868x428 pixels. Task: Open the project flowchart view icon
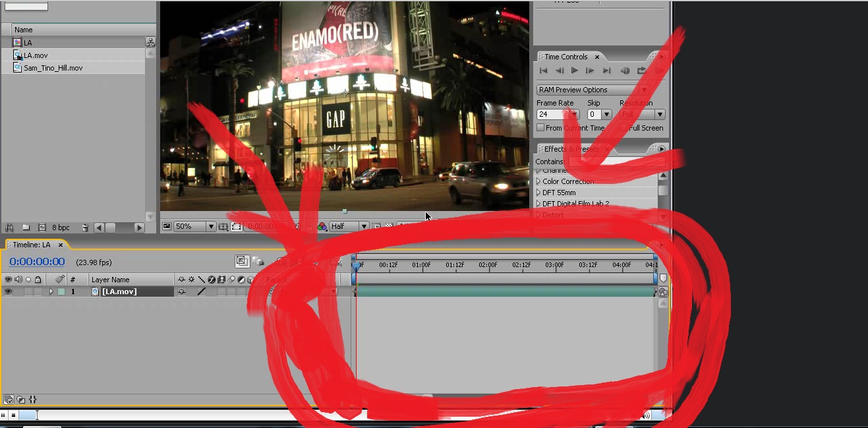tap(150, 42)
